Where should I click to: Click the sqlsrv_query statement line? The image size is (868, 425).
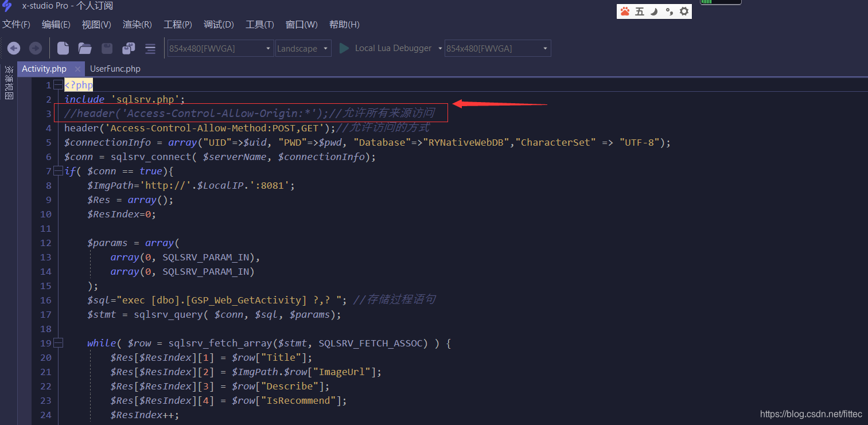point(214,314)
